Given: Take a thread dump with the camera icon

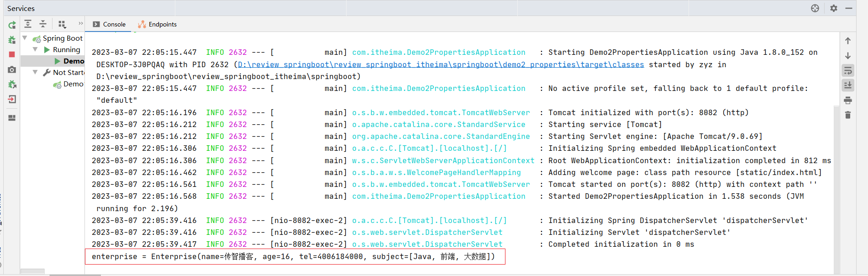Looking at the screenshot, I should 12,69.
